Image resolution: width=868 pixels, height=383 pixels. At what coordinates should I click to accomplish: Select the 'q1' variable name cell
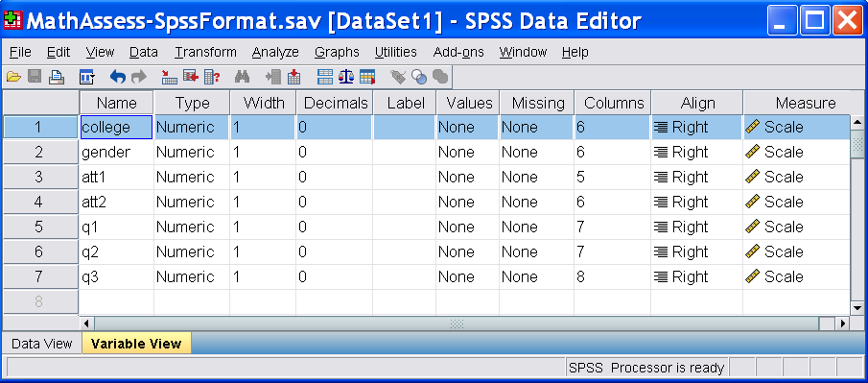coord(116,227)
